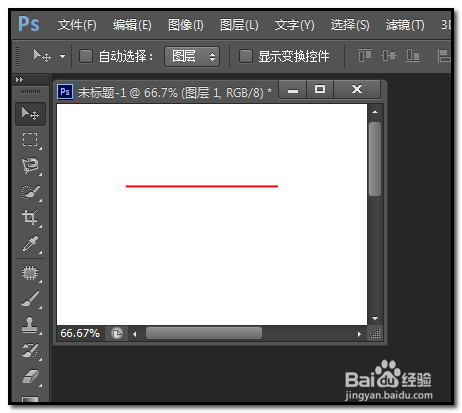Viewport: 462px width, 413px height.
Task: Open the 图像(I) menu
Action: tap(186, 25)
